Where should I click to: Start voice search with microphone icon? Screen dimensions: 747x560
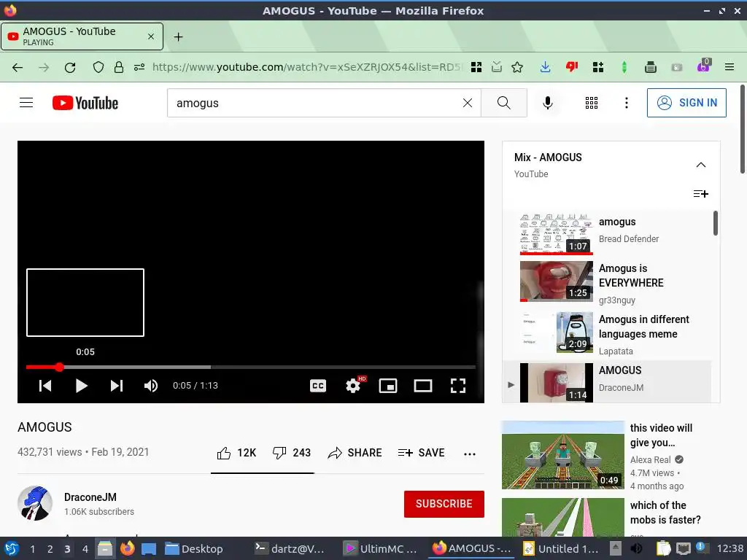click(x=548, y=103)
